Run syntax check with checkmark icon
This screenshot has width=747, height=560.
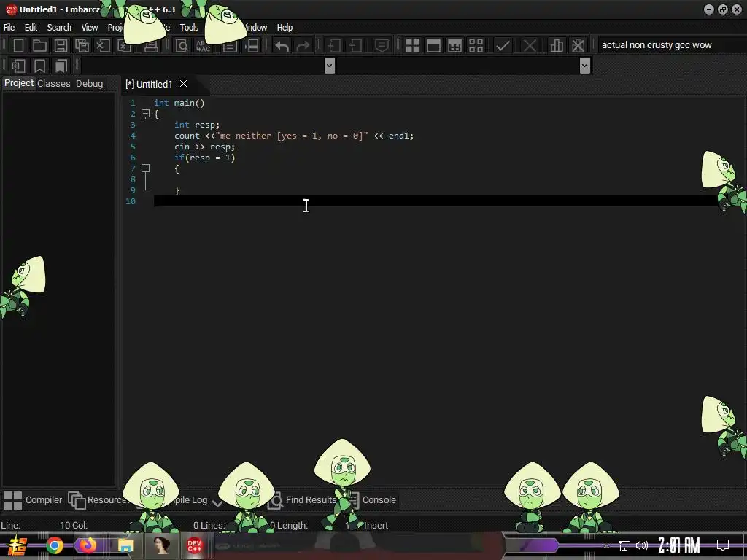(x=503, y=46)
